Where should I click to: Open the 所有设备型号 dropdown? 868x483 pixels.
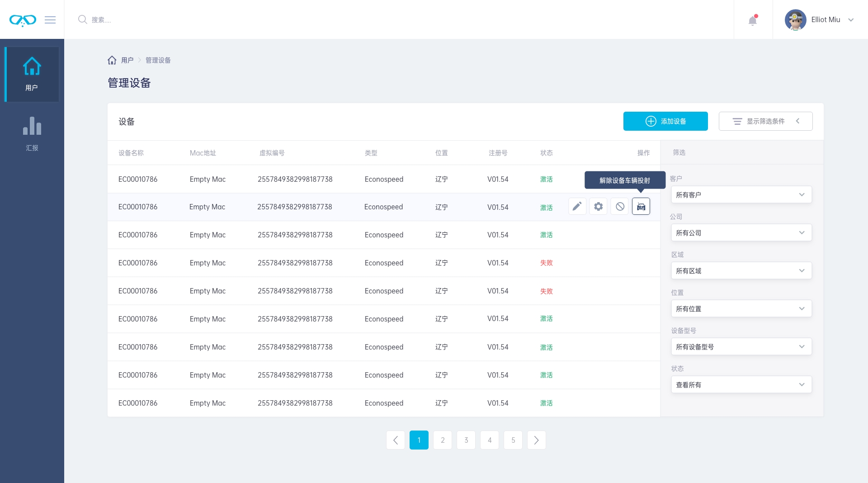pos(741,347)
